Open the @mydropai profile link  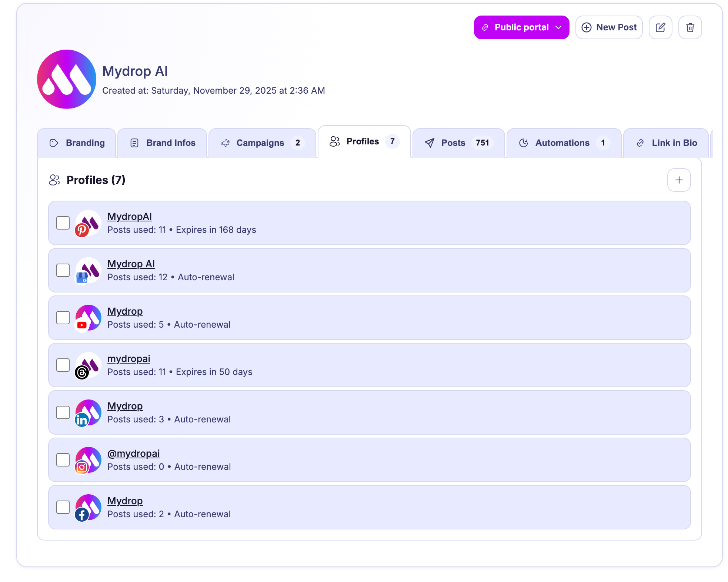[x=134, y=454]
